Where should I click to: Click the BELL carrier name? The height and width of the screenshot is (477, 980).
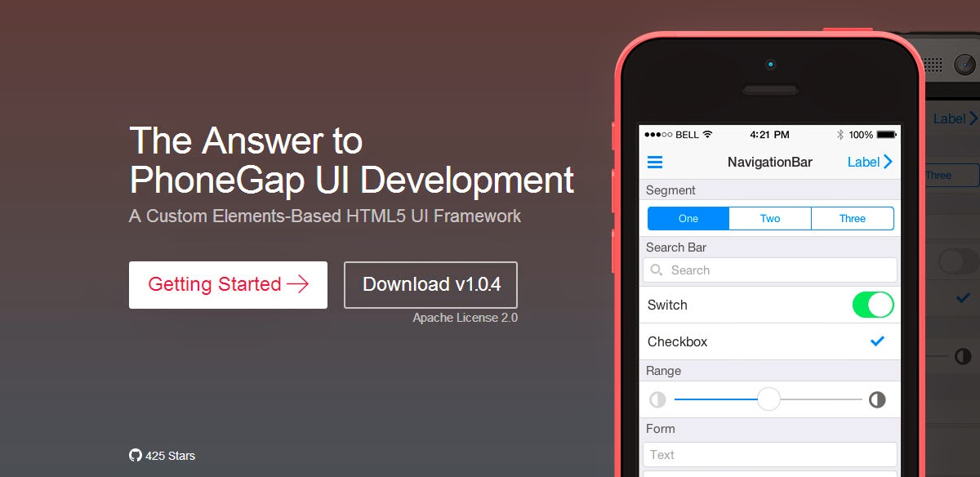click(687, 135)
